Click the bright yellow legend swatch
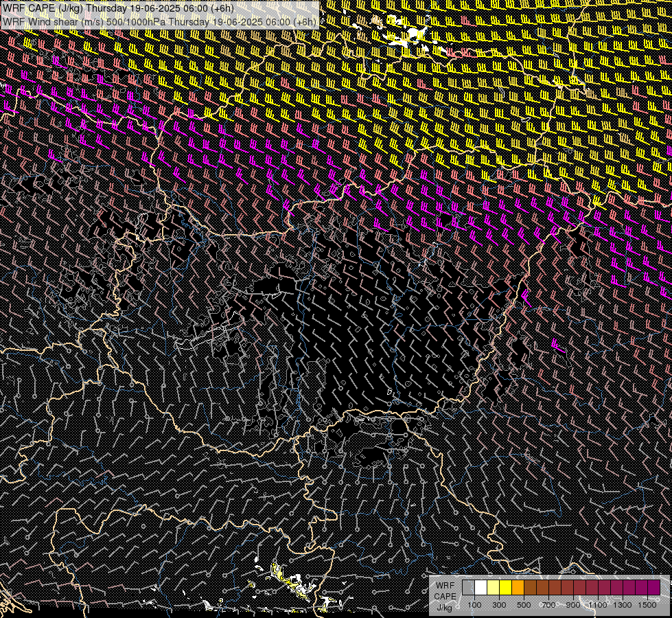The image size is (672, 618). coord(506,588)
